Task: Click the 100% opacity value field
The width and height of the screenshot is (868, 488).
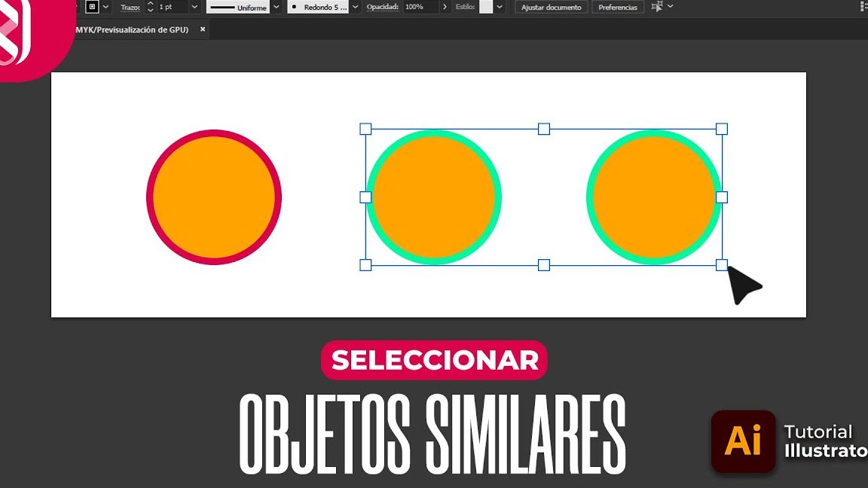Action: [x=420, y=7]
